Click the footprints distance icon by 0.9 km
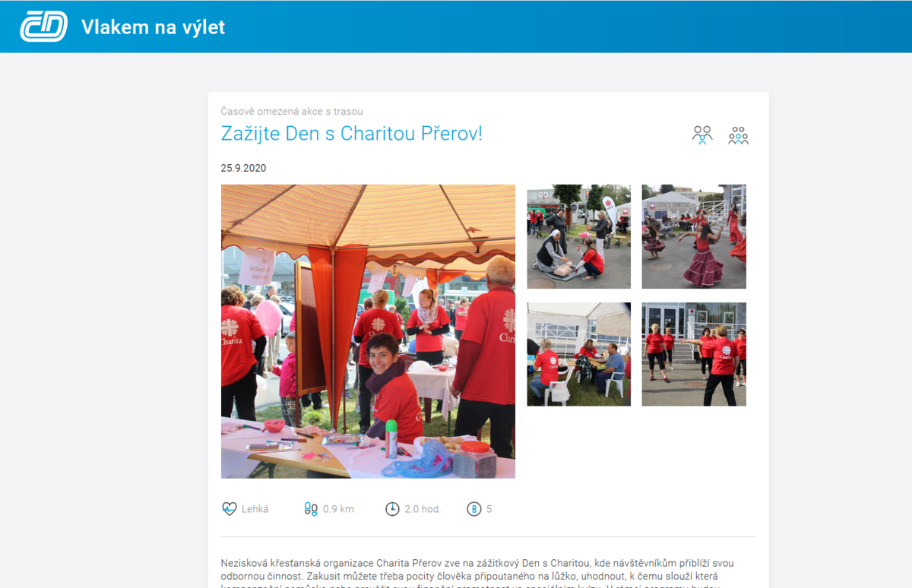Viewport: 912px width, 588px height. [311, 509]
